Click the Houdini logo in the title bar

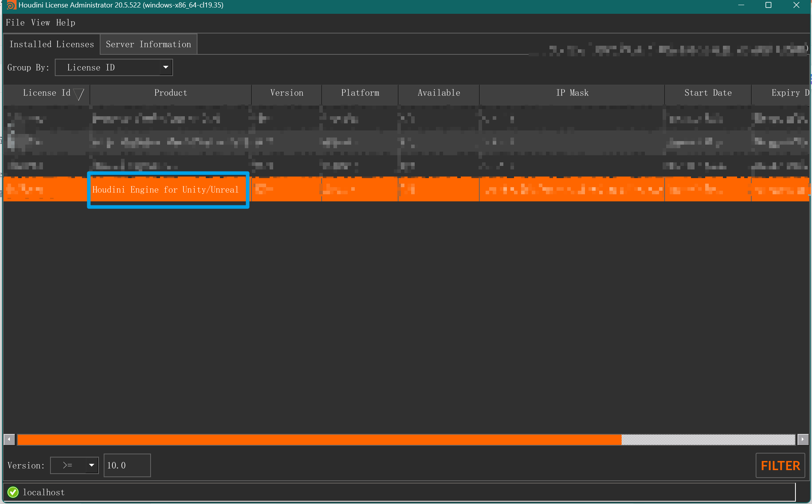click(x=11, y=5)
